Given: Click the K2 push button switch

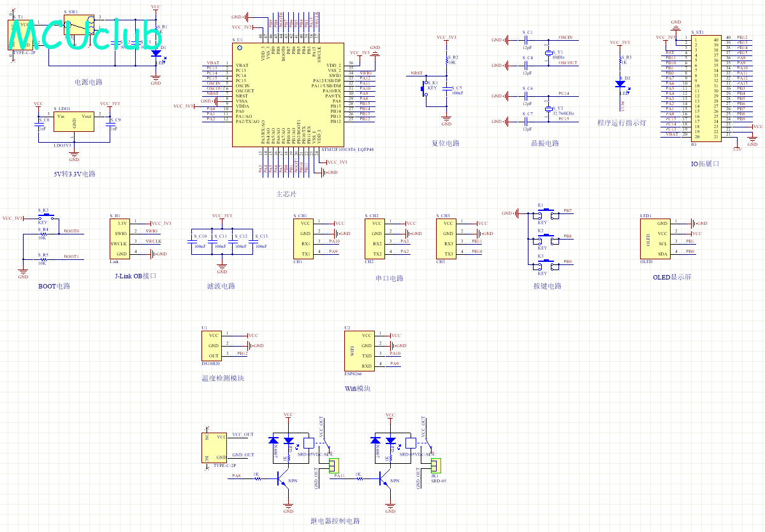Looking at the screenshot, I should [544, 236].
